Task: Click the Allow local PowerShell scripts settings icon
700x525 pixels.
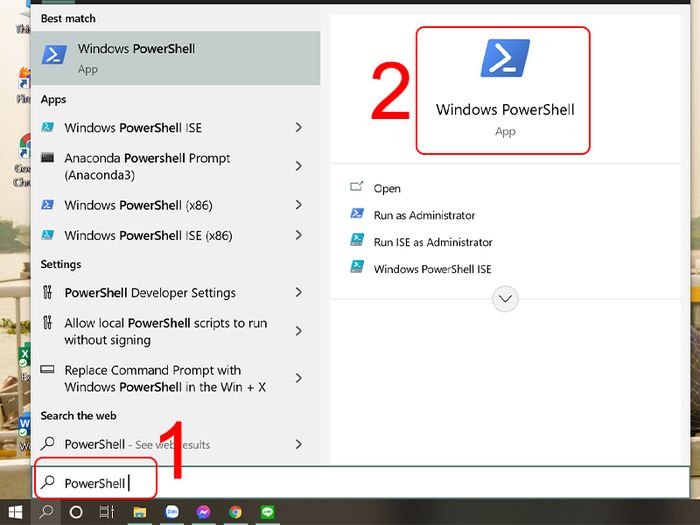Action: click(48, 322)
